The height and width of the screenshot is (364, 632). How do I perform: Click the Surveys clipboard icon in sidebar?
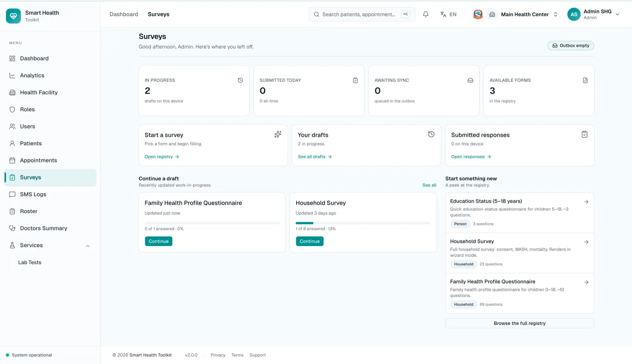tap(12, 177)
